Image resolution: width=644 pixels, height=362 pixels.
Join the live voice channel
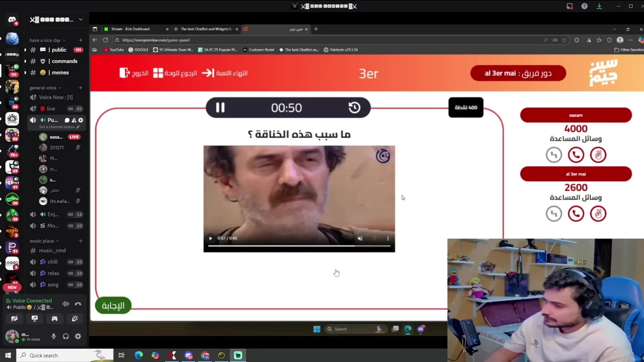pos(55,109)
